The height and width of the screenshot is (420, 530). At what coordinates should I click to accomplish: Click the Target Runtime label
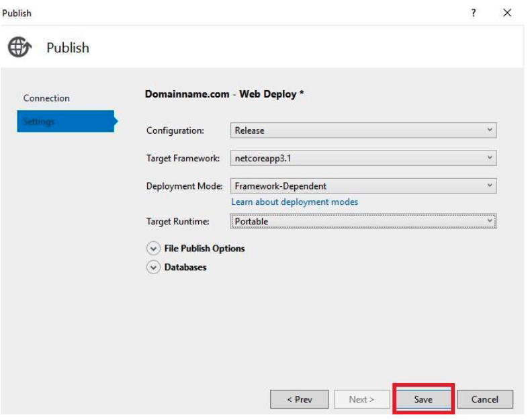click(178, 222)
